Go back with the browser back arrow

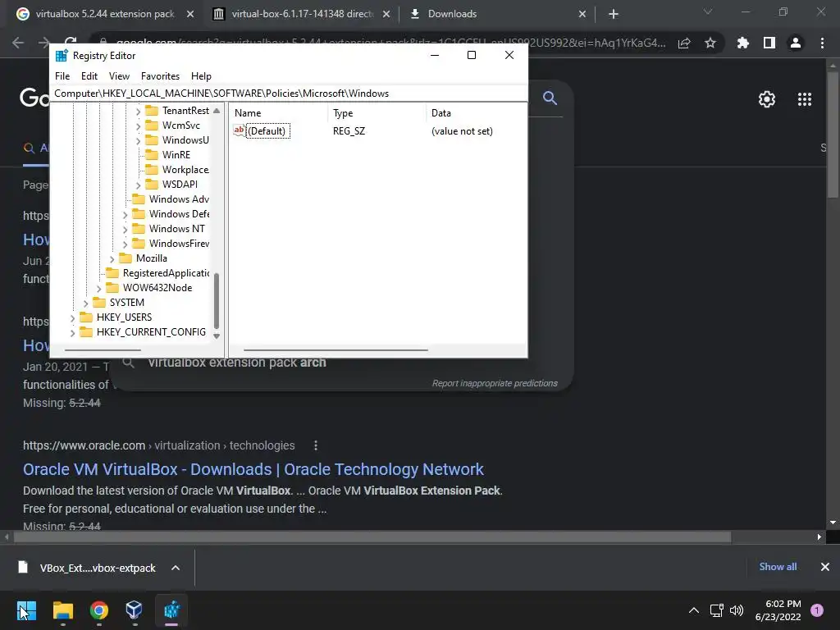coord(18,43)
